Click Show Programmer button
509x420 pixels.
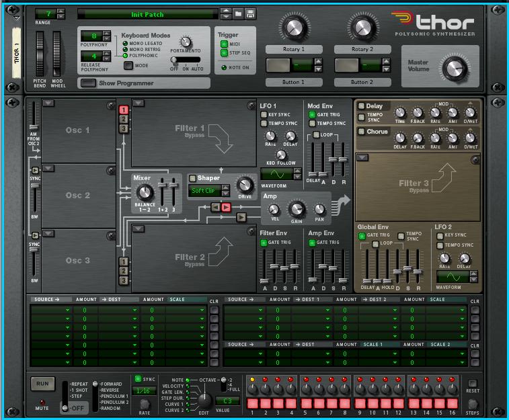coord(88,83)
